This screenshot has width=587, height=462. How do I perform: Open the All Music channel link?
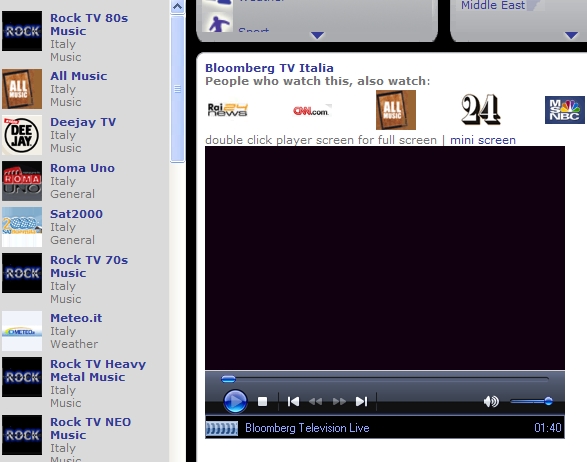pyautogui.click(x=79, y=76)
